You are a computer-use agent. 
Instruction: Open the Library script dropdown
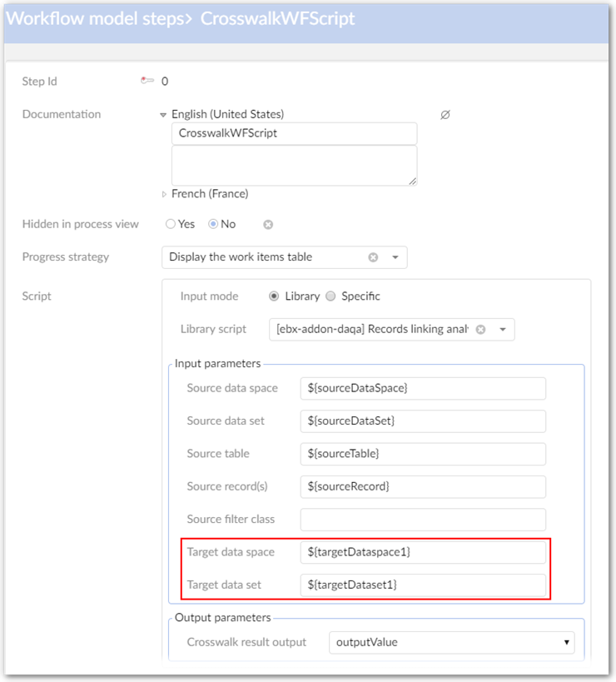coord(503,329)
